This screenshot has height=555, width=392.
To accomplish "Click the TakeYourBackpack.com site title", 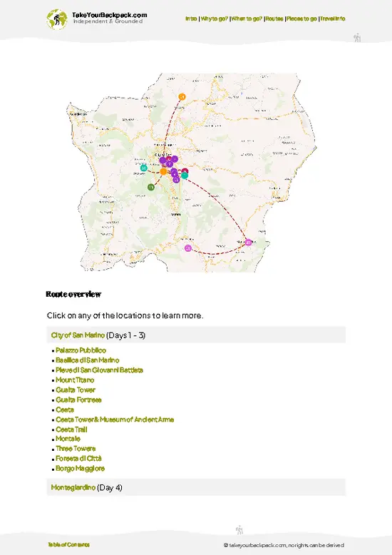I will tap(109, 15).
